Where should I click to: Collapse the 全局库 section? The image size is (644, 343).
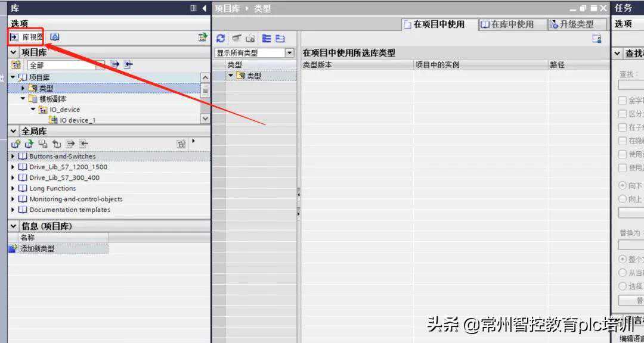pos(14,131)
